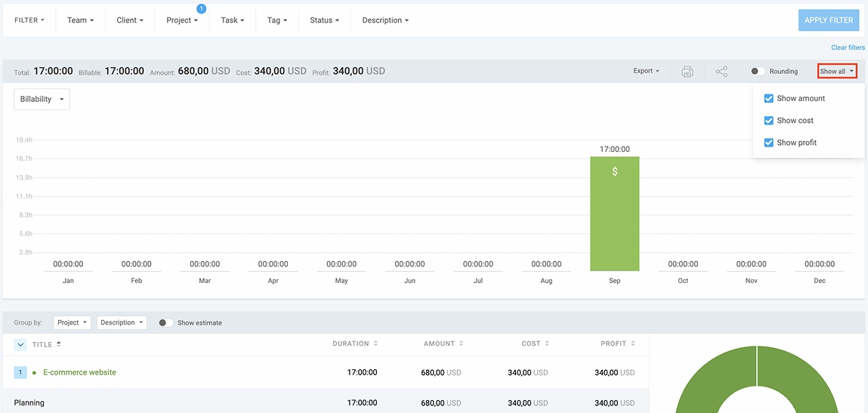Uncheck the Show cost checkbox
868x413 pixels.
[x=769, y=121]
